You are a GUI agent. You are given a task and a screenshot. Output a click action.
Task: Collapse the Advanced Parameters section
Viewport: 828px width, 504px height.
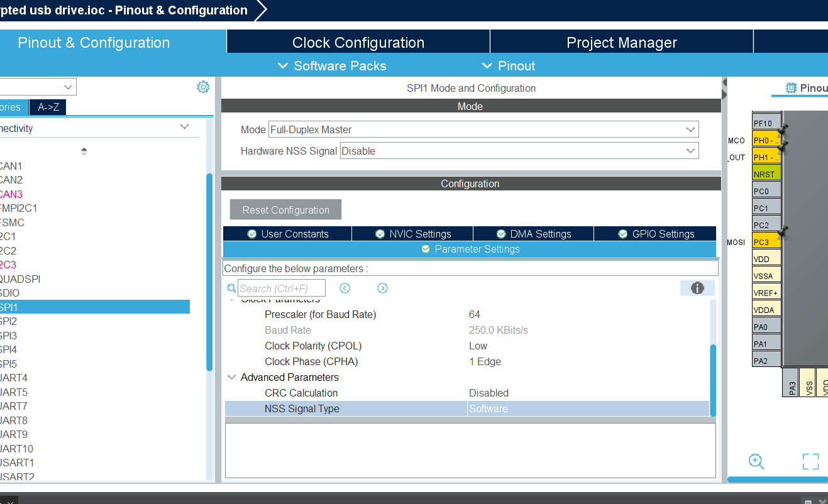click(x=232, y=377)
